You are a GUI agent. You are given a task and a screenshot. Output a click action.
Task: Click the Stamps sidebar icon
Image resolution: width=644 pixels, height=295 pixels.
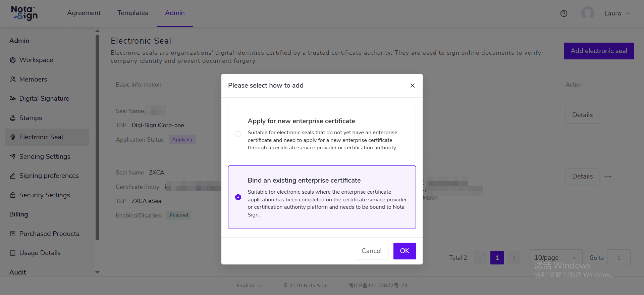coord(13,118)
